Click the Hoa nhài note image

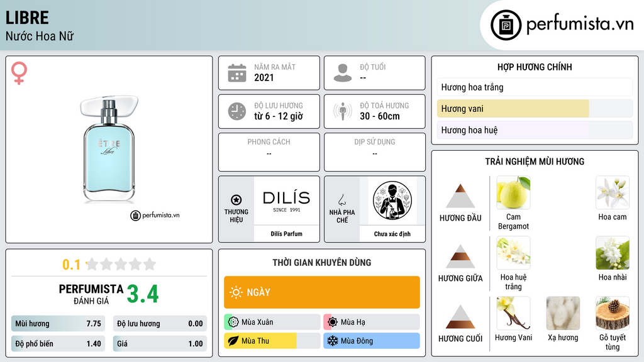(613, 253)
